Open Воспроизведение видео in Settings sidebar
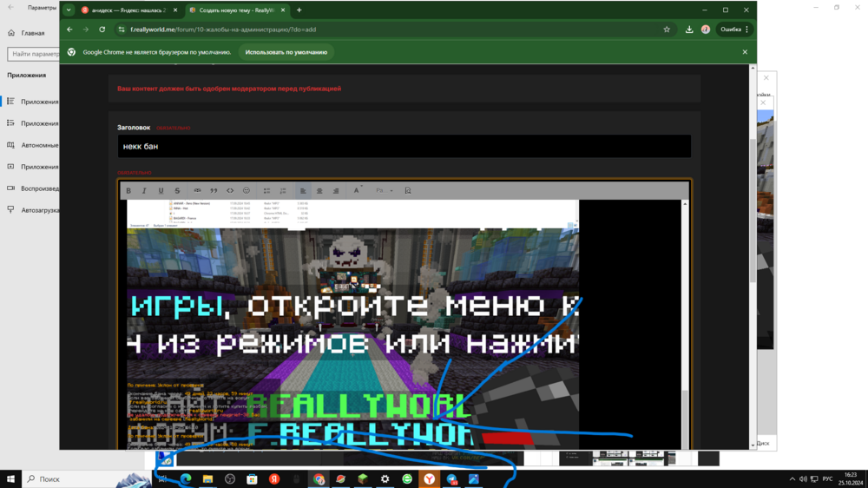 click(x=32, y=188)
